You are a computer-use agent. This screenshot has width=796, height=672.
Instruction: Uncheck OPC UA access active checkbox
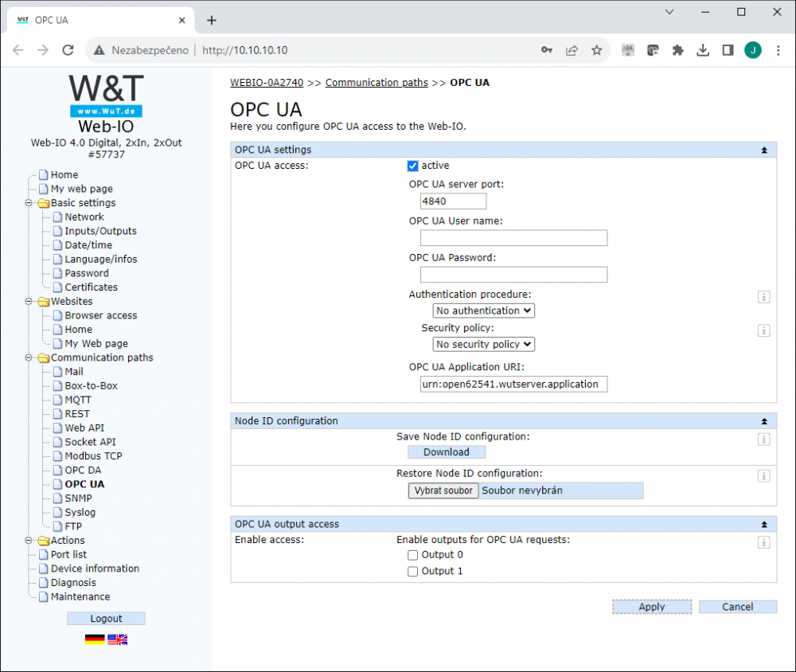[x=412, y=166]
